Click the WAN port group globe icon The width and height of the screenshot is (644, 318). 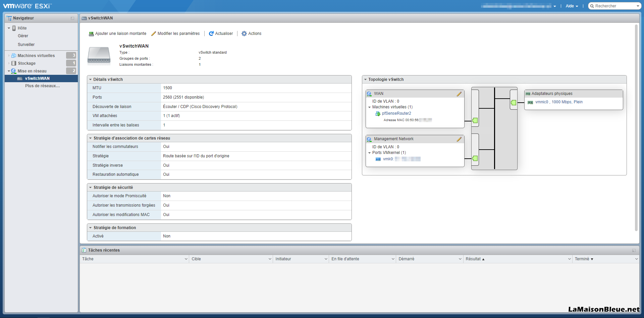[369, 94]
